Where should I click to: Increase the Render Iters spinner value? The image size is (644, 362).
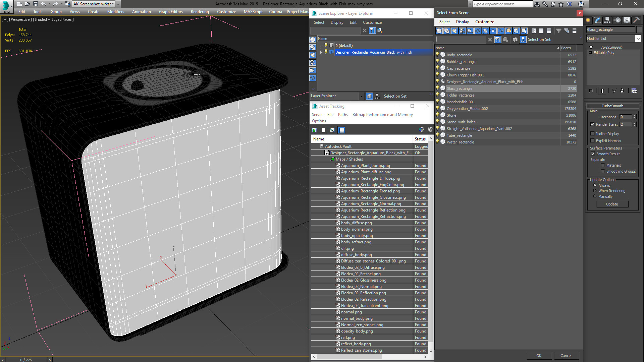[634, 123]
